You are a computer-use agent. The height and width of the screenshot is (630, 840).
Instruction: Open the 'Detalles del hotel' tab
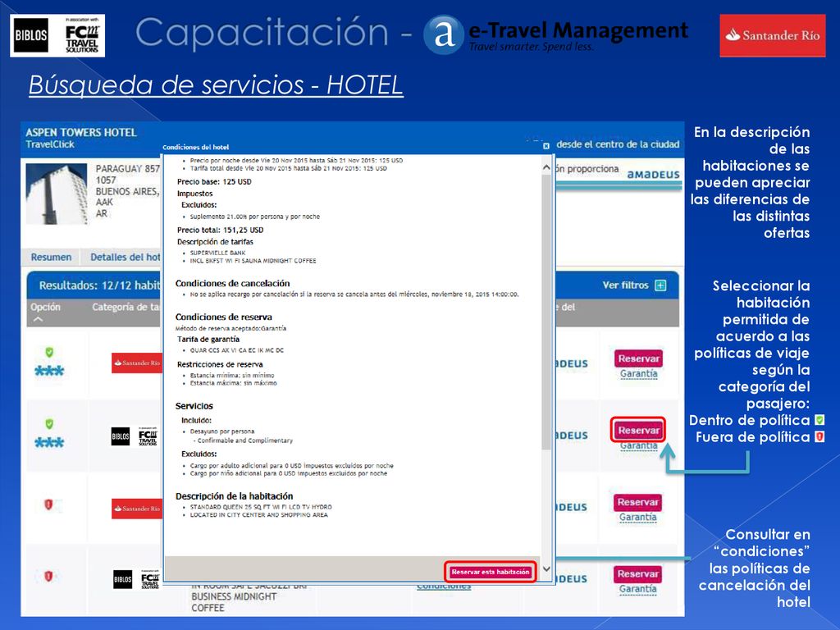[x=125, y=257]
